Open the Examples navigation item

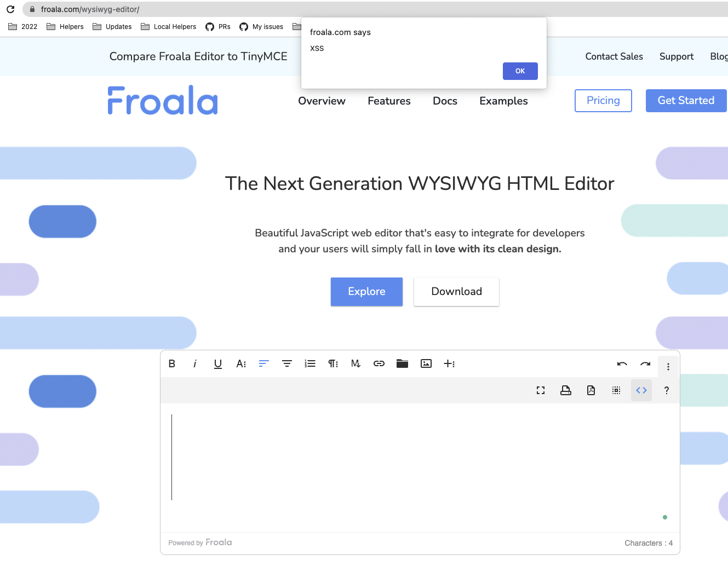[x=504, y=101]
